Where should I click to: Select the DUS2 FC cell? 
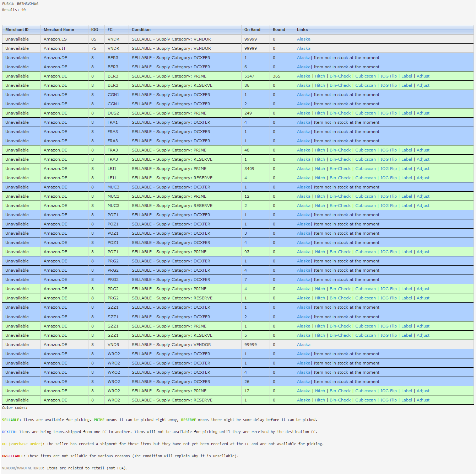(117, 113)
